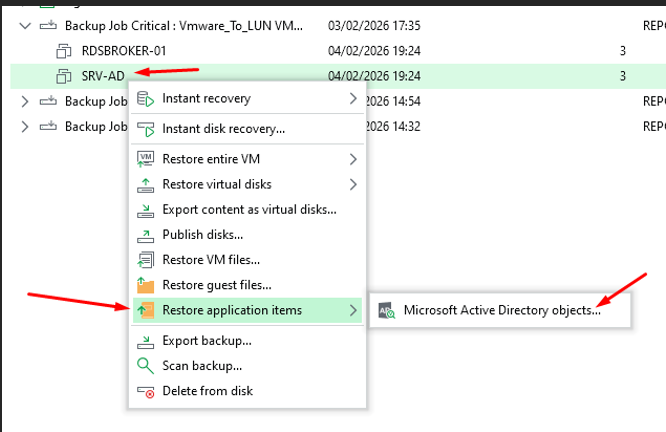Expand the backup job dated 14:54
Screen dimensions: 666x432
(x=25, y=102)
